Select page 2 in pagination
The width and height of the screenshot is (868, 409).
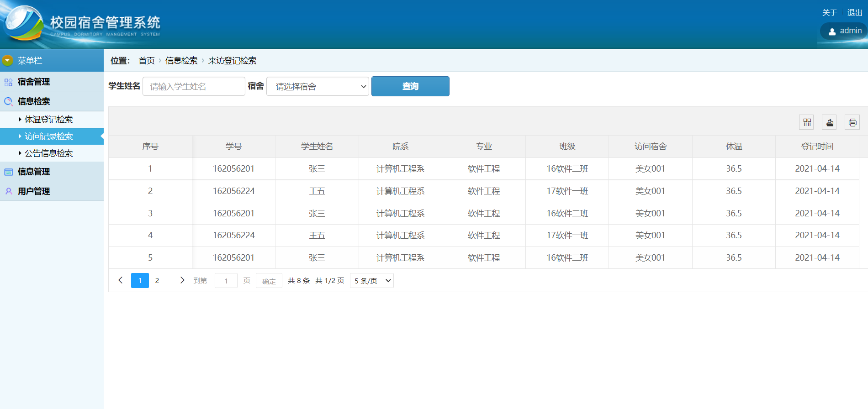(x=157, y=280)
